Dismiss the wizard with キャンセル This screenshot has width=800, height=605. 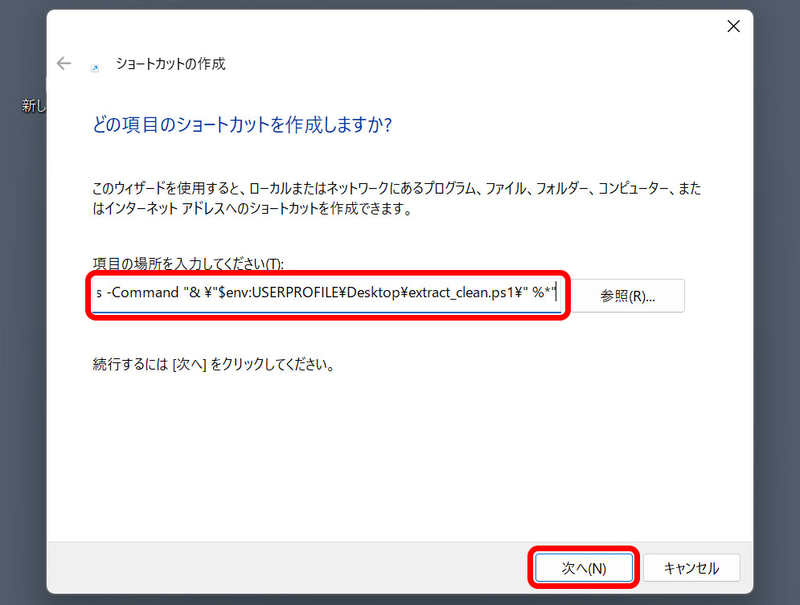[692, 567]
